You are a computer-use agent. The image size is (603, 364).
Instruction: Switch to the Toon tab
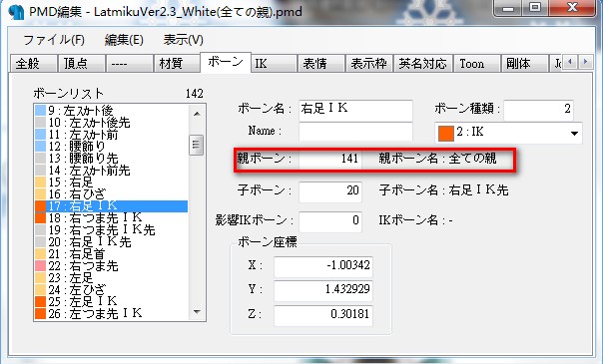point(477,64)
